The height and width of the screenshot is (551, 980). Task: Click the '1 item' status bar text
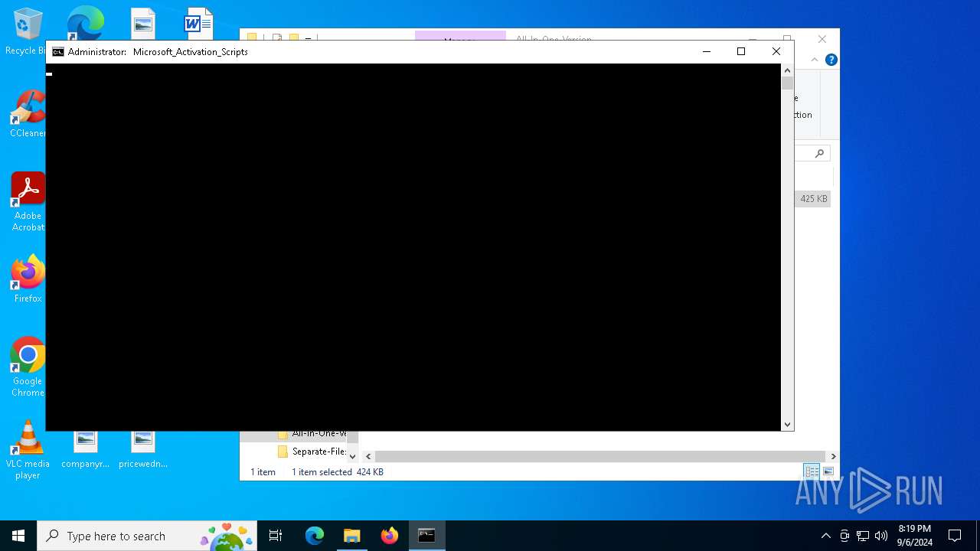(x=263, y=472)
